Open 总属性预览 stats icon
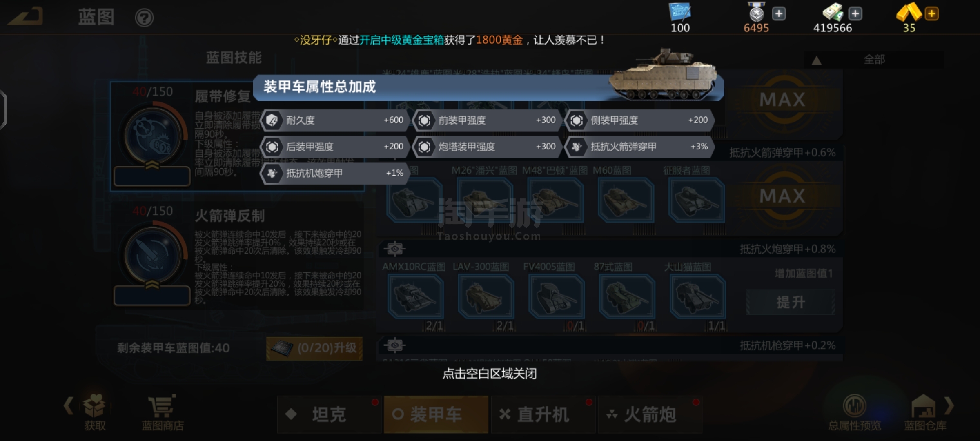980x441 pixels. (x=854, y=412)
